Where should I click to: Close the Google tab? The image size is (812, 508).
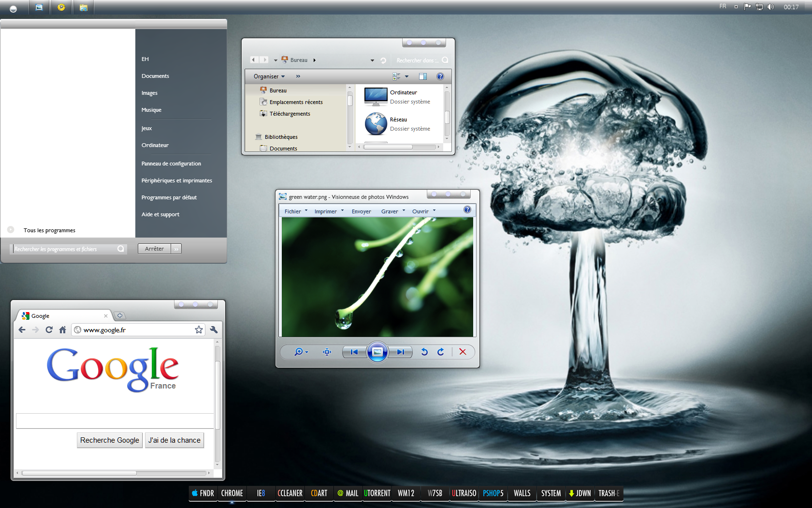(x=106, y=316)
